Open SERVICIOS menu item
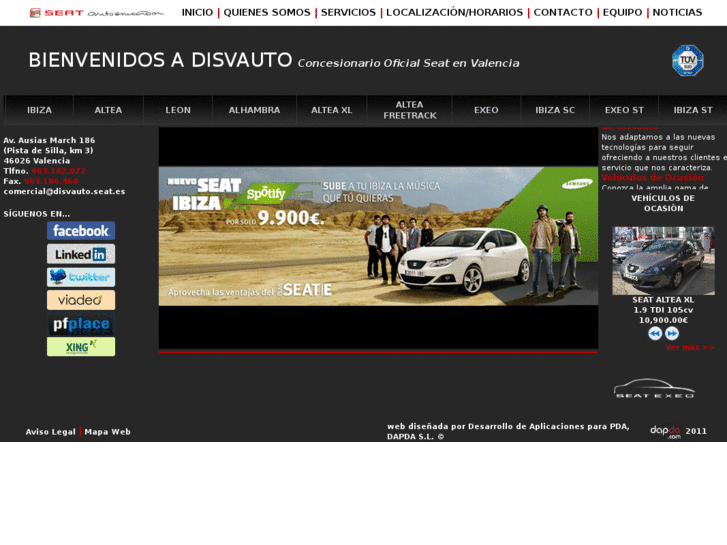727x545 pixels. (x=348, y=13)
